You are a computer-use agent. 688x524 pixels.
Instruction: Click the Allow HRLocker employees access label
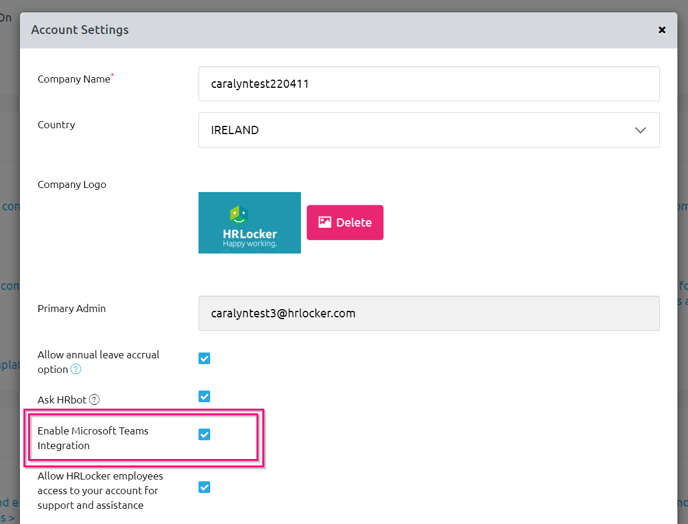point(100,490)
